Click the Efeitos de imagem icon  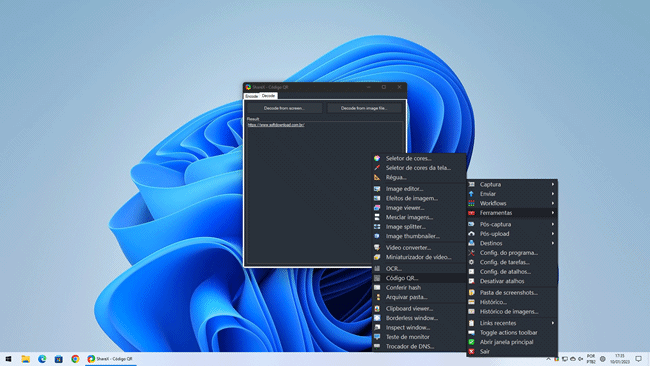click(377, 198)
